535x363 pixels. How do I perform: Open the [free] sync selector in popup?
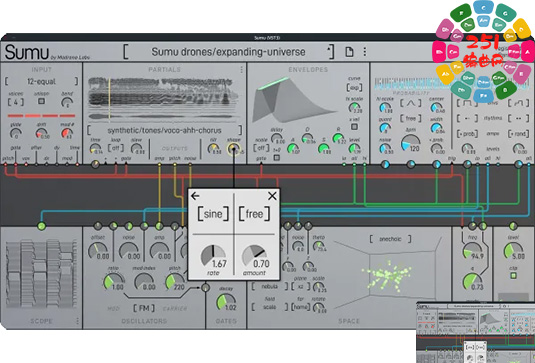[x=254, y=214]
